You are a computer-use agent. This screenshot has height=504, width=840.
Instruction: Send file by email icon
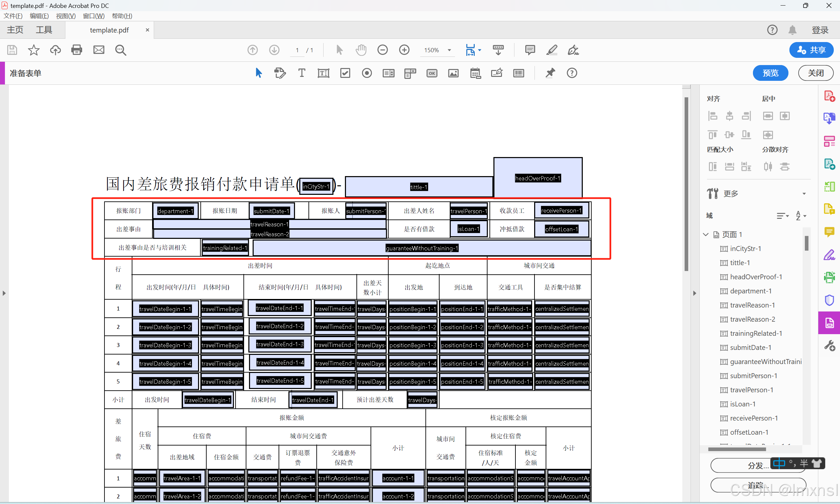[99, 50]
